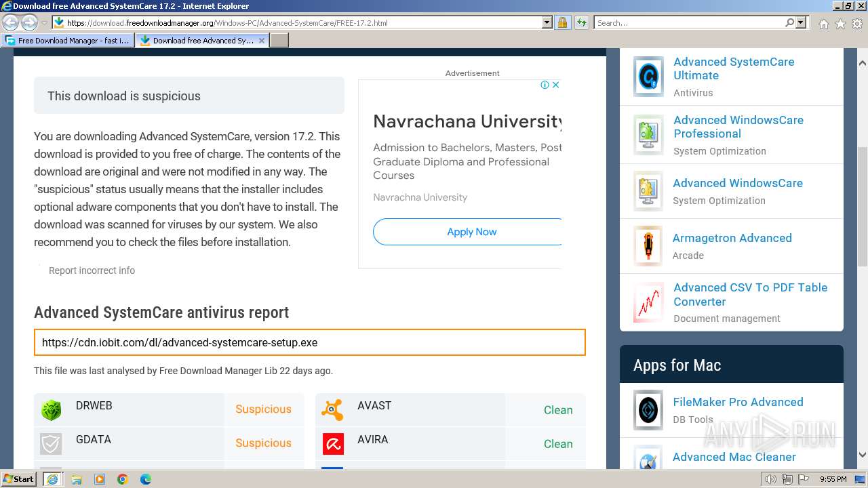Click the DRWEB Suspicious result
The height and width of the screenshot is (488, 868).
(x=263, y=409)
